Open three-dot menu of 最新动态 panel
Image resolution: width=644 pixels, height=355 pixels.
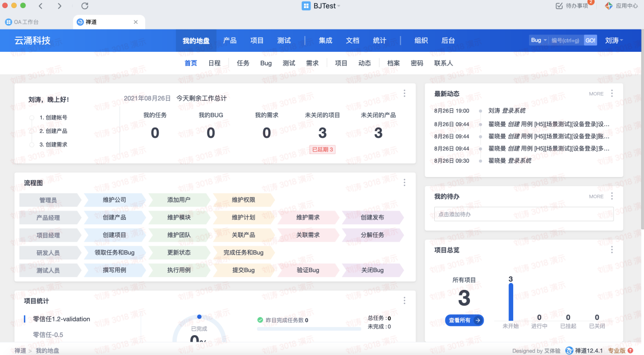point(611,94)
